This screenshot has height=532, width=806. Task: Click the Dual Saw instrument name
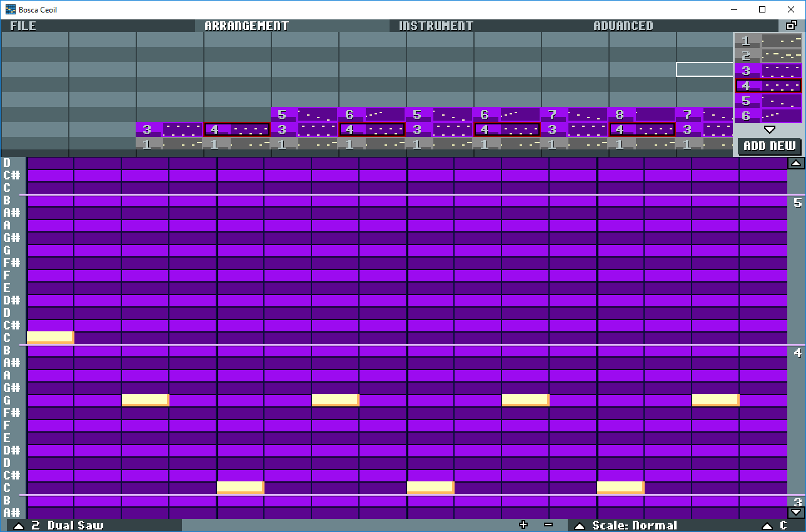[x=76, y=526]
